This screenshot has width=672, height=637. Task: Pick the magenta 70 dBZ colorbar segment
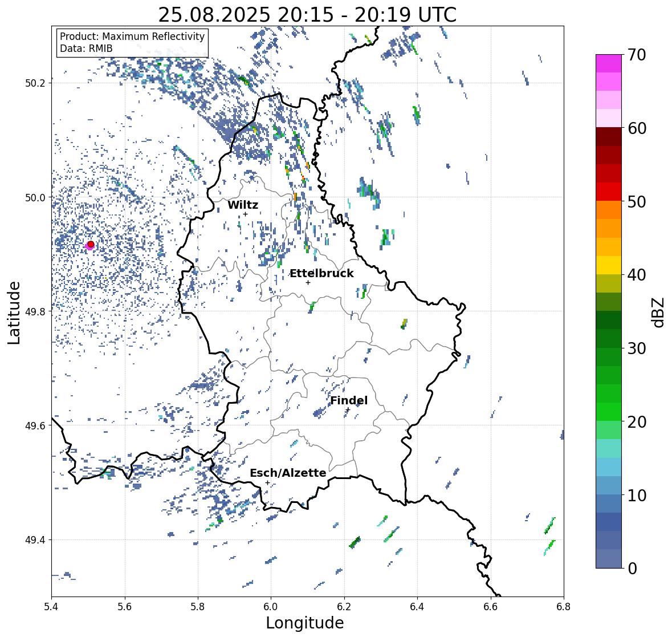(609, 63)
